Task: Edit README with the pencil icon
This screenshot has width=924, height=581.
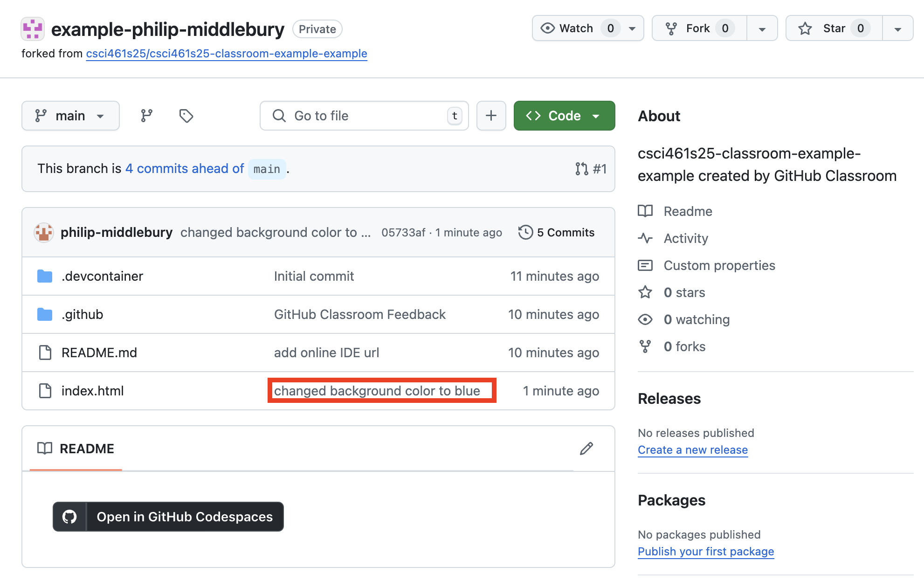Action: point(586,449)
